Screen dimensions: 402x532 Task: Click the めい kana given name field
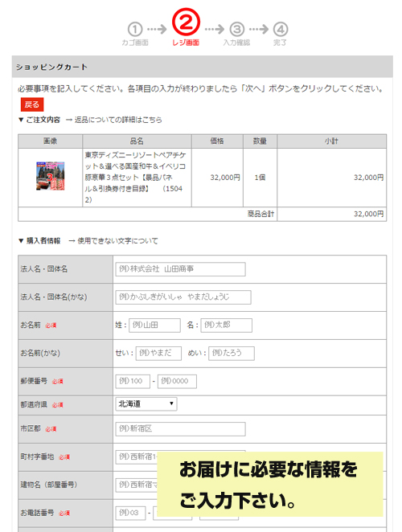[232, 354]
